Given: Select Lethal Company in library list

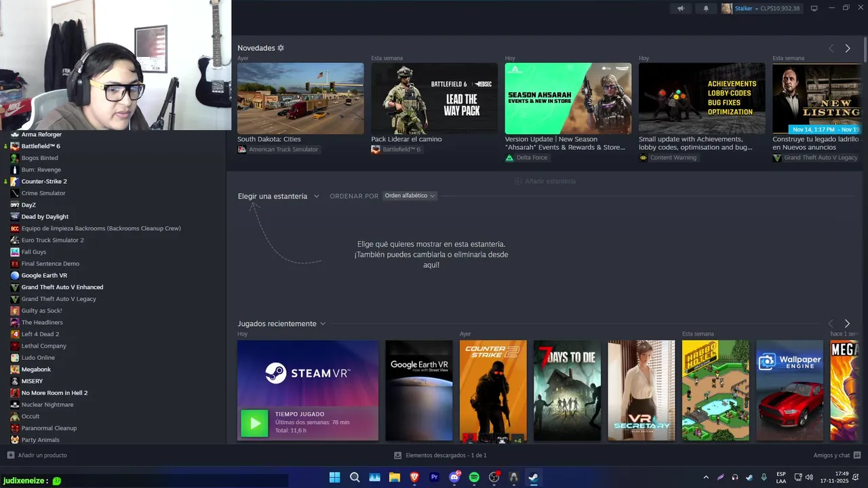Looking at the screenshot, I should (44, 346).
